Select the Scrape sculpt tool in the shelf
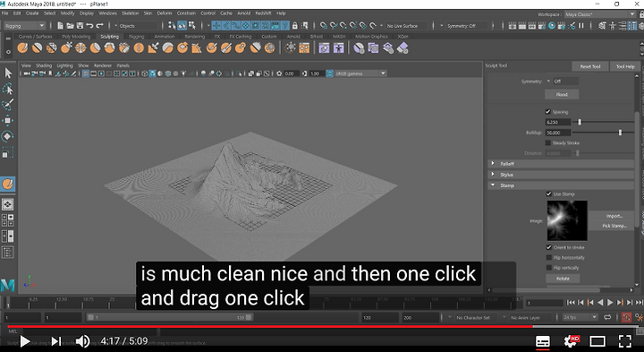This screenshot has height=352, width=644. click(182, 48)
